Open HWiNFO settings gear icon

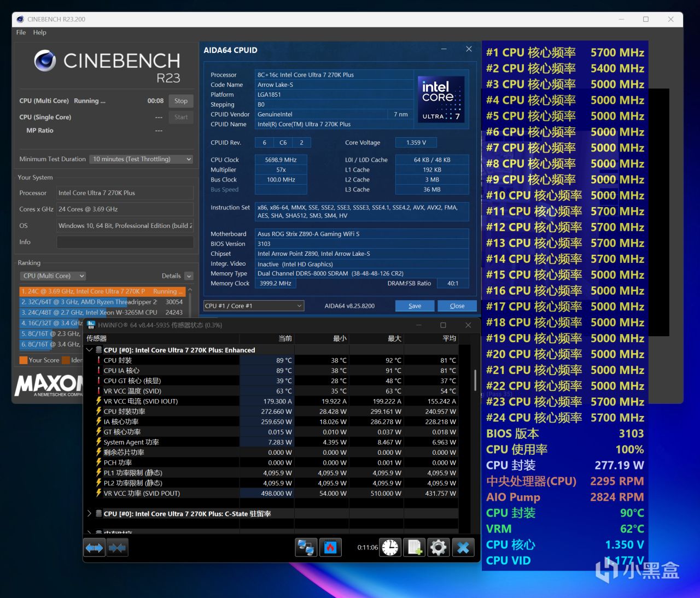[438, 547]
